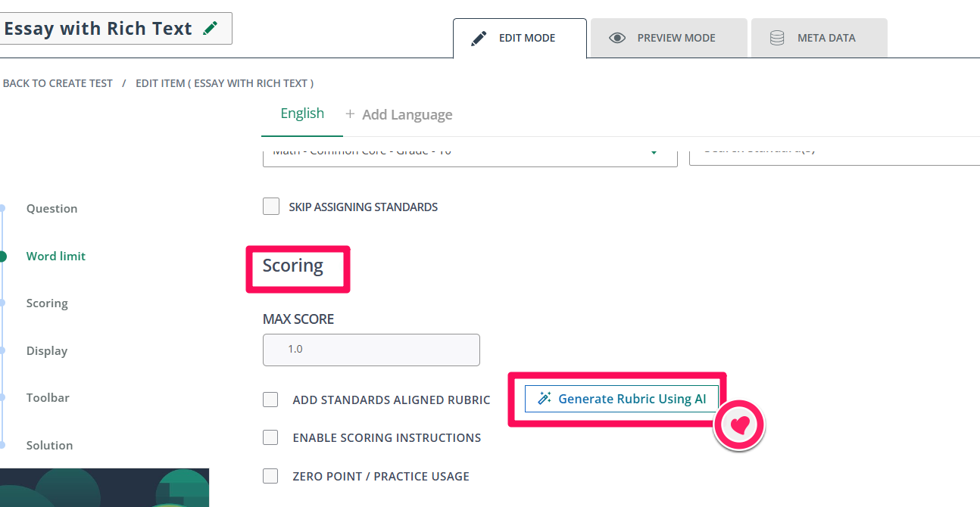980x507 pixels.
Task: Switch to Preview Mode tab
Action: point(669,38)
